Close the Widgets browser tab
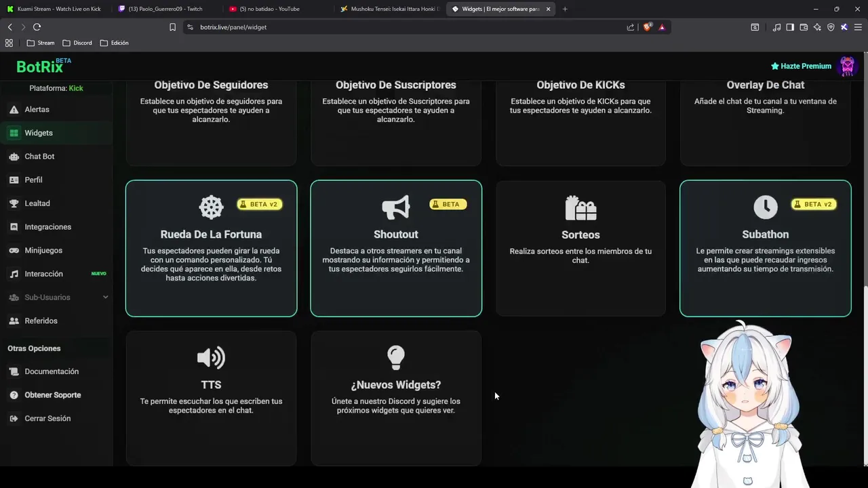The height and width of the screenshot is (488, 868). [x=548, y=9]
